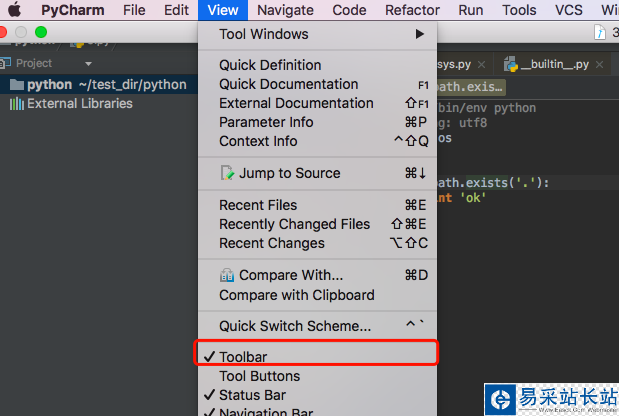Viewport: 619px width, 416px height.
Task: Click the Jump to Source icon
Action: click(228, 174)
